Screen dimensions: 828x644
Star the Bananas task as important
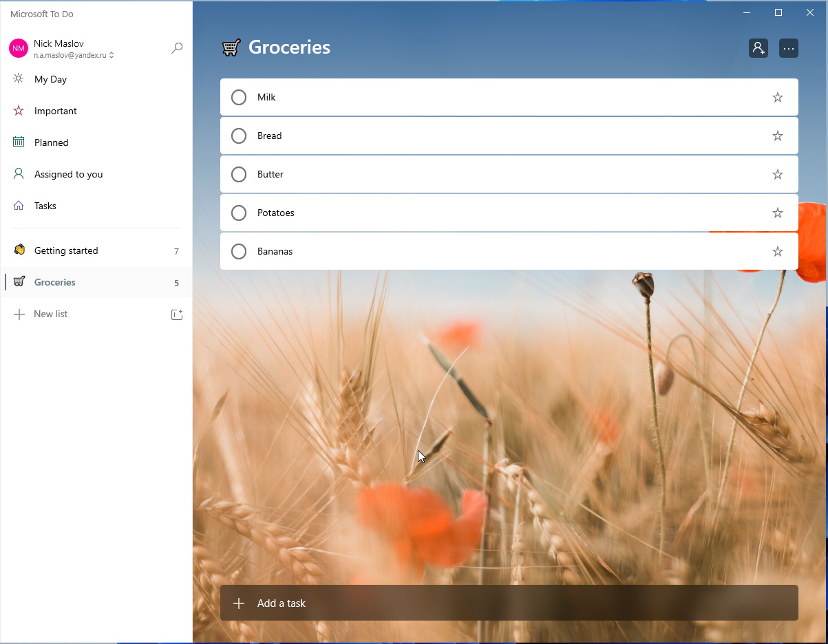click(778, 251)
